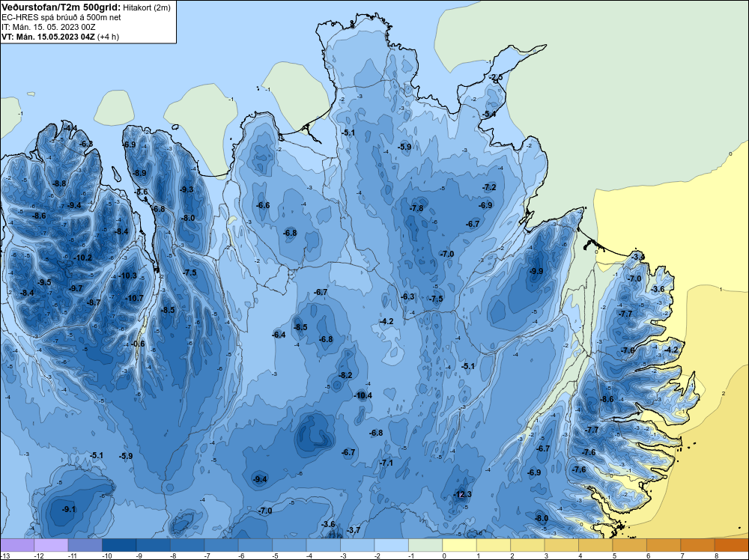
Task: Click the -9.1 temperature value
Action: [69, 509]
